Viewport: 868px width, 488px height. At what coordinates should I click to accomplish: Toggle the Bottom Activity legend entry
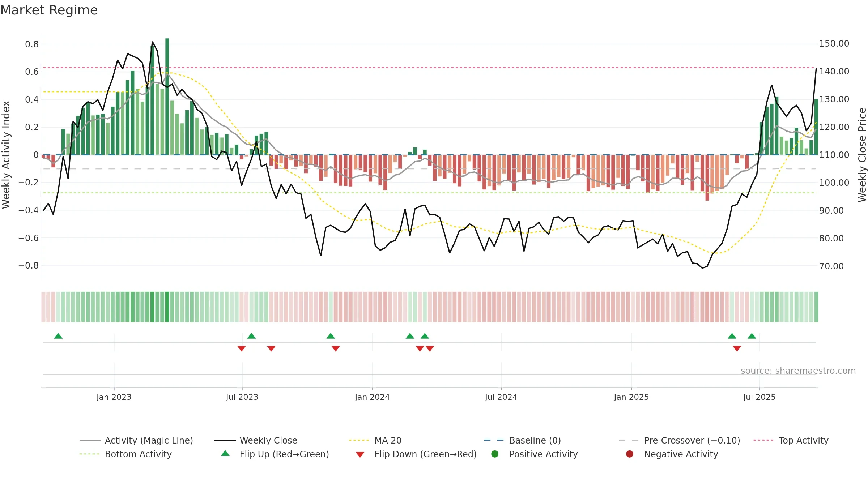(125, 454)
